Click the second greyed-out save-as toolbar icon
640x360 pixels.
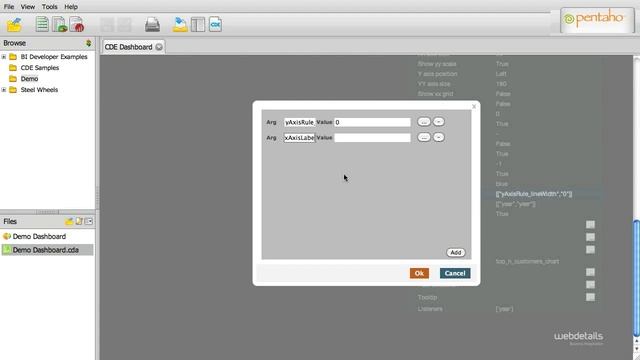click(124, 25)
